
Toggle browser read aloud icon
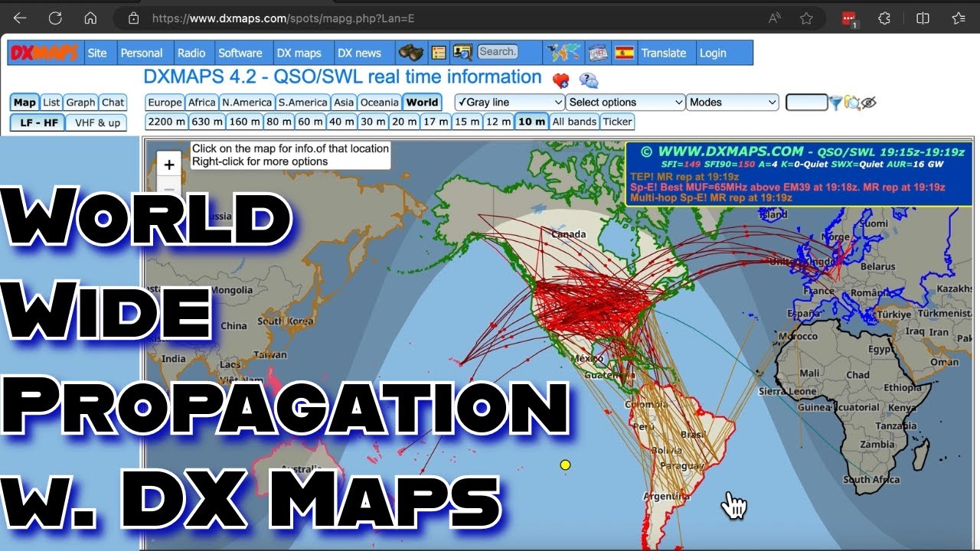[x=775, y=18]
